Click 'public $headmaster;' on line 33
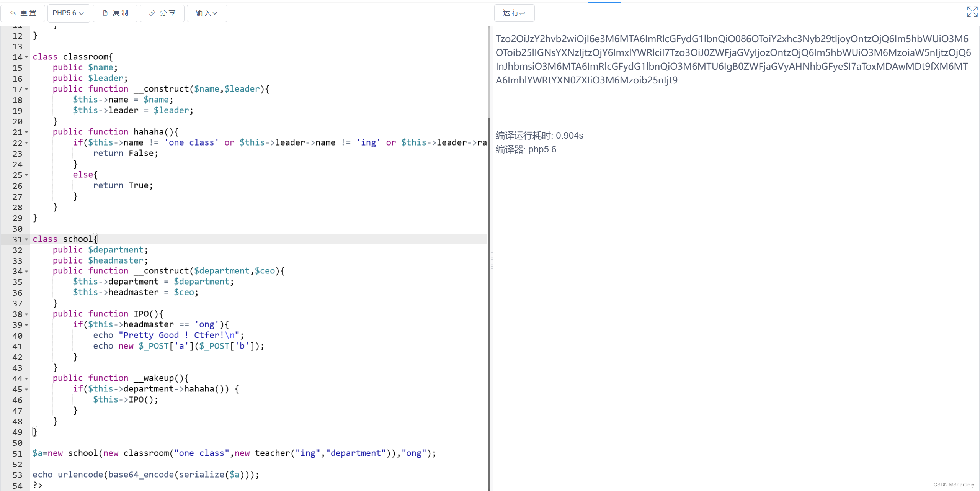The image size is (980, 491). pos(100,260)
